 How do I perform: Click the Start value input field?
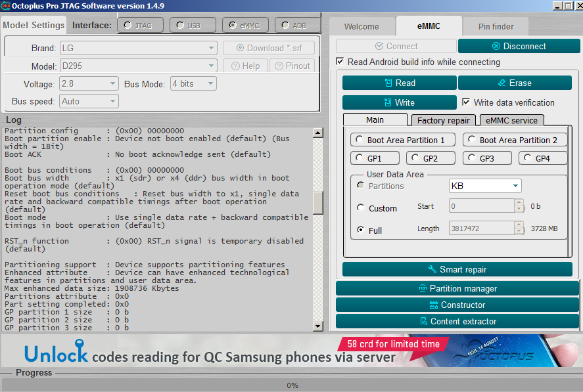pos(482,206)
